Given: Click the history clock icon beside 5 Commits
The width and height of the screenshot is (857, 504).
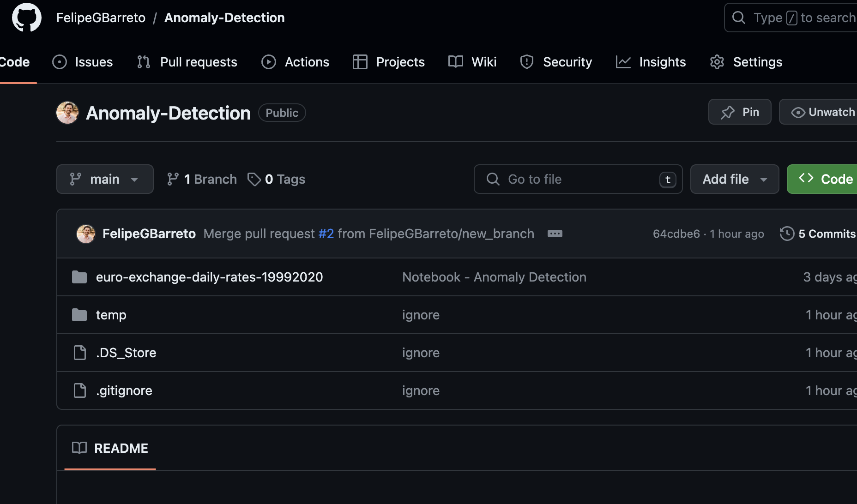Looking at the screenshot, I should tap(787, 234).
